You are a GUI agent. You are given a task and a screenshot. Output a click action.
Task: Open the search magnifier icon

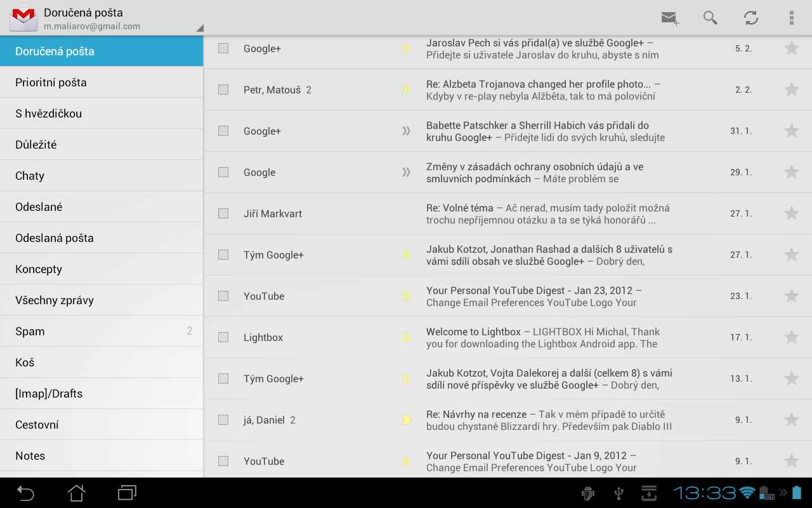coord(710,18)
